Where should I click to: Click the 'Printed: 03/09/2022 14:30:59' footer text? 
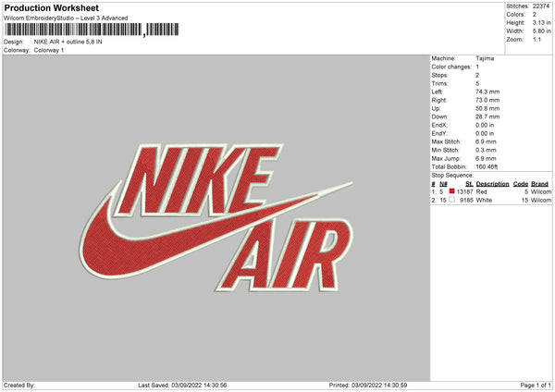368,386
